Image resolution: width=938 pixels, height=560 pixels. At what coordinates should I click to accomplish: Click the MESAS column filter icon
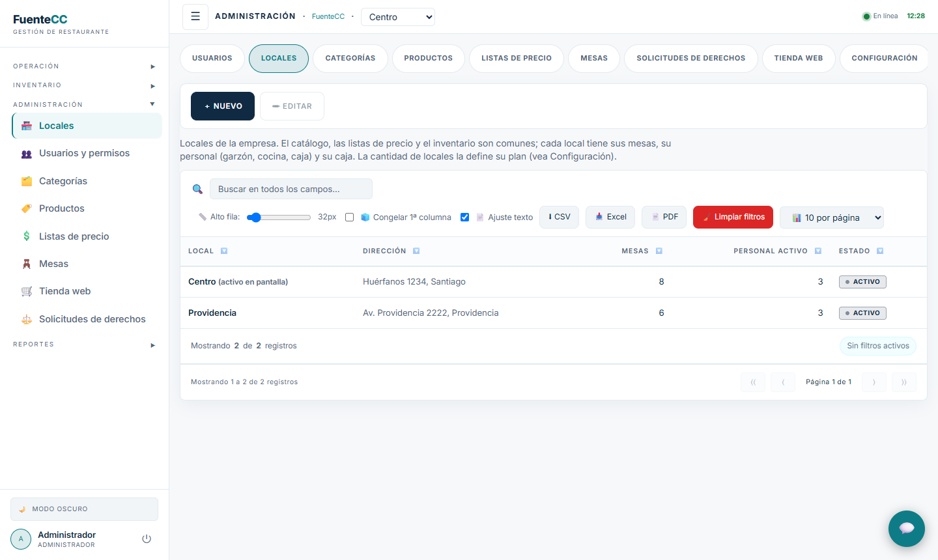[x=659, y=251]
